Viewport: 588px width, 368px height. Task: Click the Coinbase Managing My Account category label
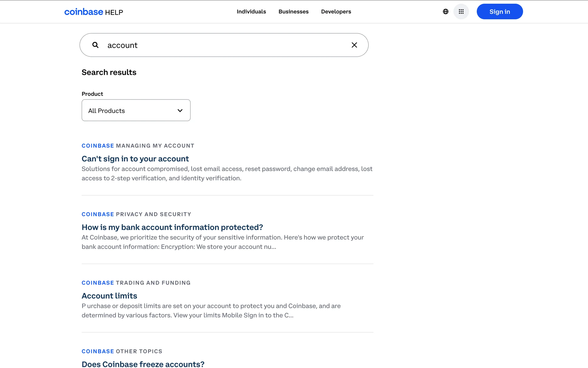point(138,146)
